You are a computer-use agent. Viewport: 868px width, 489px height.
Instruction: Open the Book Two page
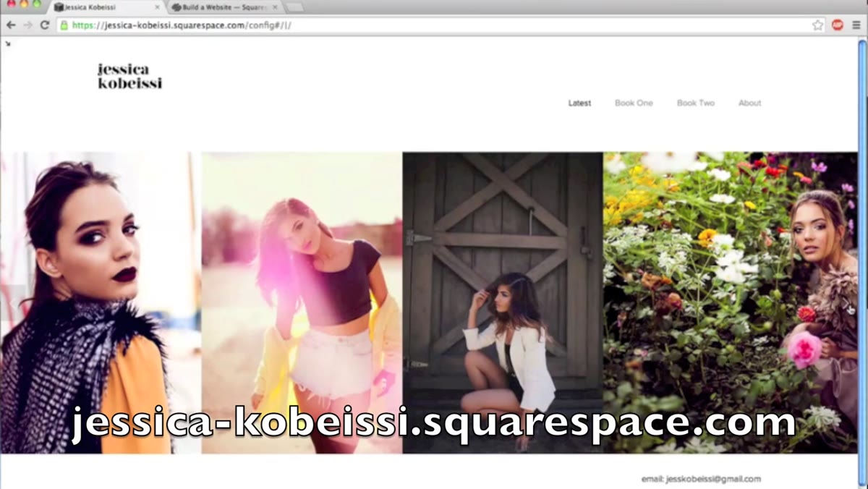pyautogui.click(x=696, y=103)
